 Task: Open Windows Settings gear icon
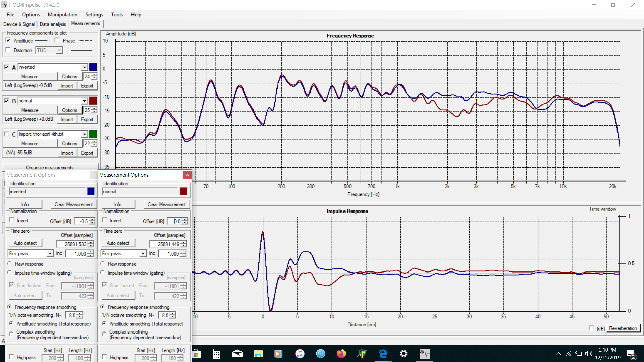click(404, 354)
